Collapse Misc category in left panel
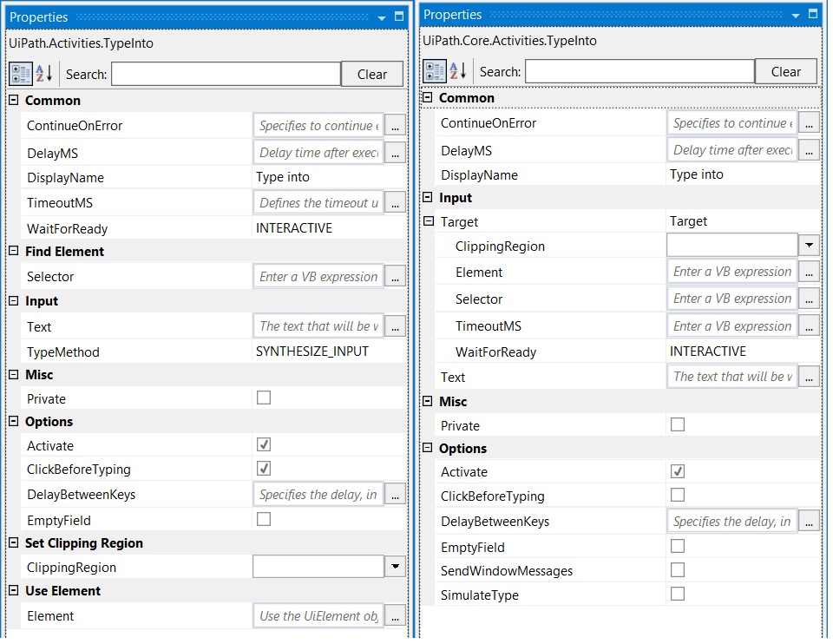Image resolution: width=833 pixels, height=644 pixels. pos(14,375)
